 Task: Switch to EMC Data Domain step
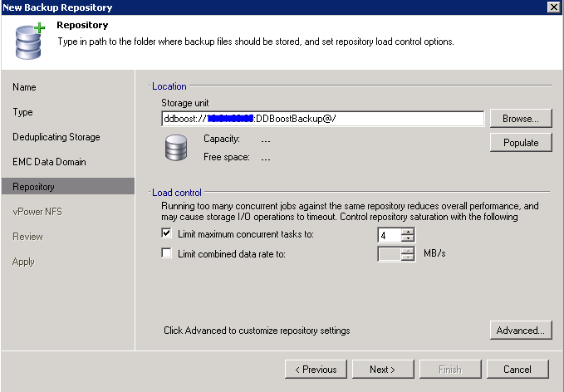click(x=49, y=162)
